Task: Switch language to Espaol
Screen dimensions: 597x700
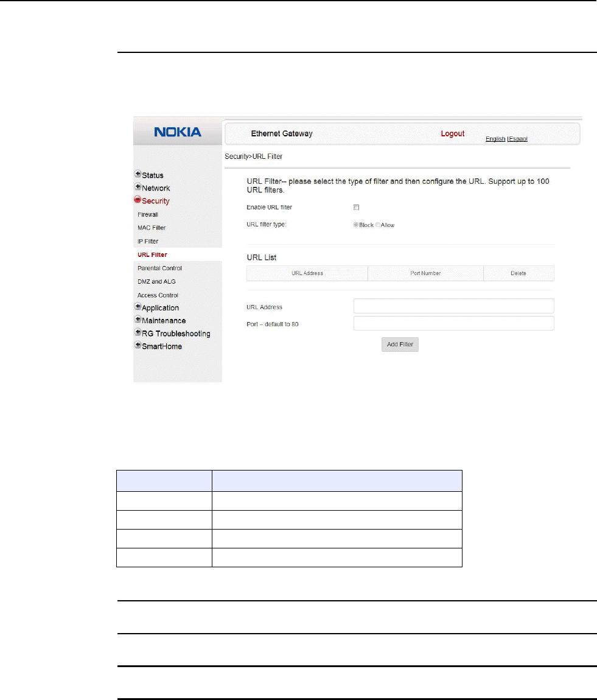Action: tap(518, 139)
